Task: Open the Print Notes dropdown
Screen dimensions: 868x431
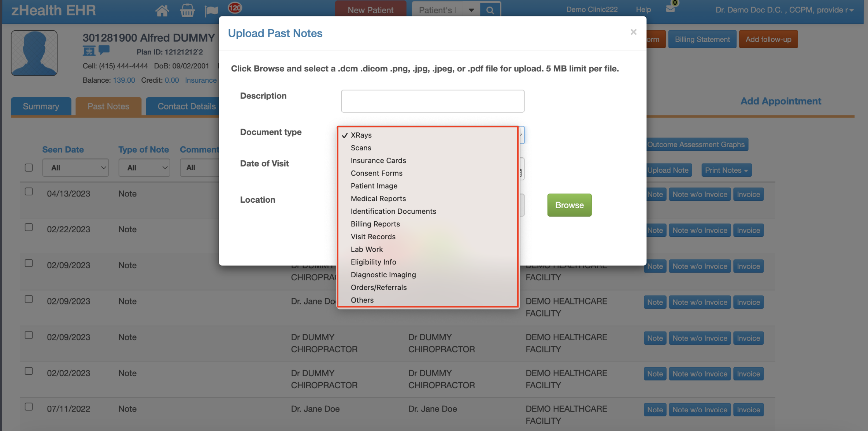Action: tap(726, 170)
